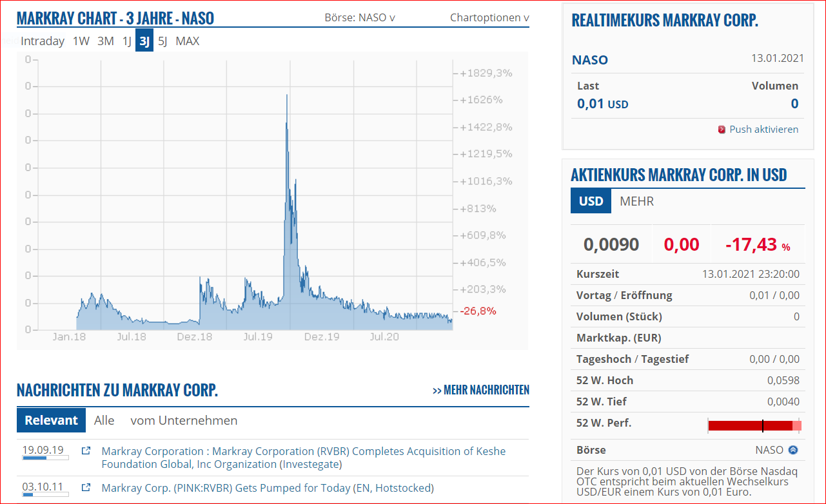Click MARKRAY CHART - 3 JAHRE heading
Screen dimensions: 826x504
(115, 18)
